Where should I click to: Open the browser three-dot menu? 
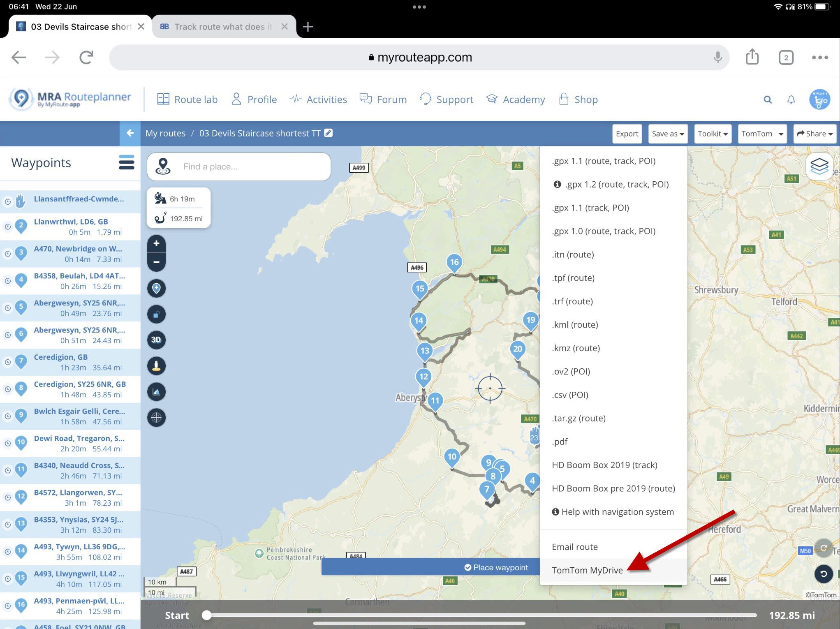[820, 57]
